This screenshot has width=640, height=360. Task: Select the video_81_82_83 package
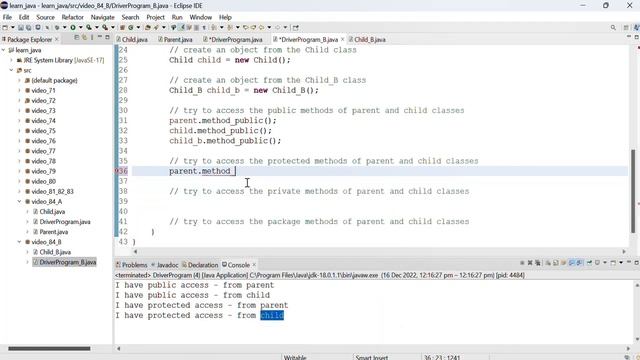[x=52, y=191]
